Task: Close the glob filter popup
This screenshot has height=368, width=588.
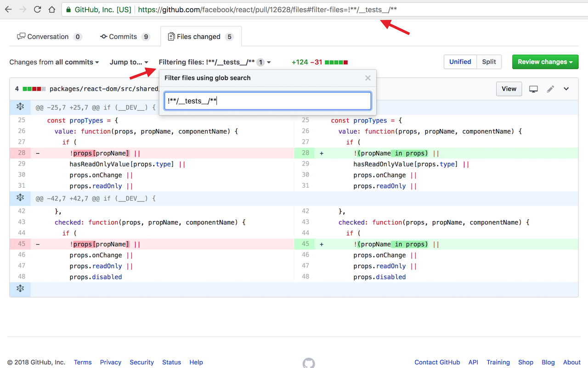Action: tap(367, 78)
